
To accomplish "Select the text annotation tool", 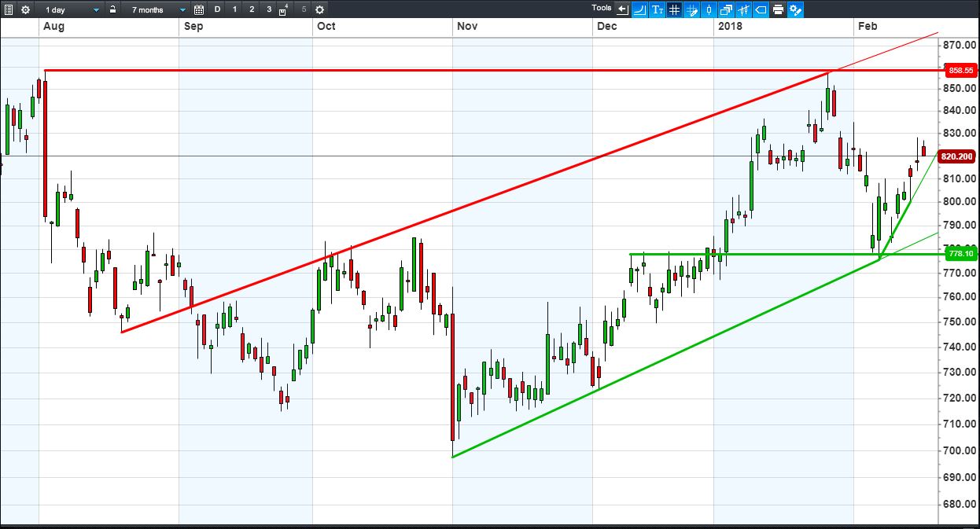I will pos(658,9).
